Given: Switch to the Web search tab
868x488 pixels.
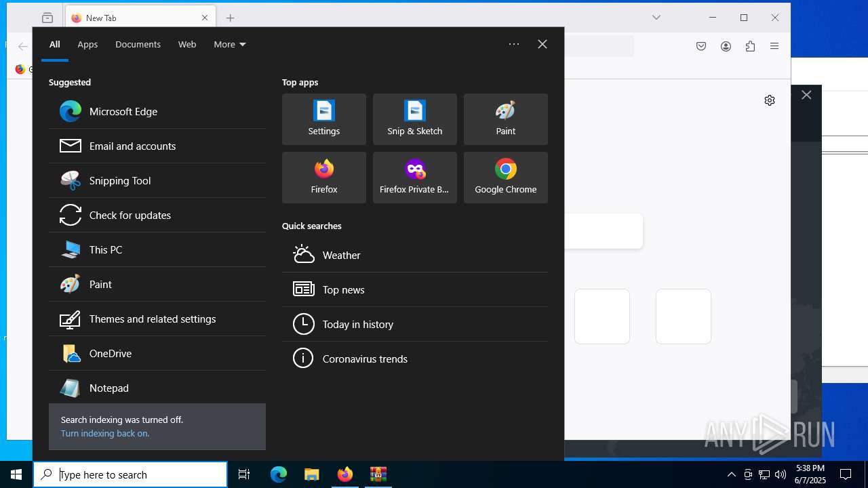Looking at the screenshot, I should pyautogui.click(x=187, y=44).
